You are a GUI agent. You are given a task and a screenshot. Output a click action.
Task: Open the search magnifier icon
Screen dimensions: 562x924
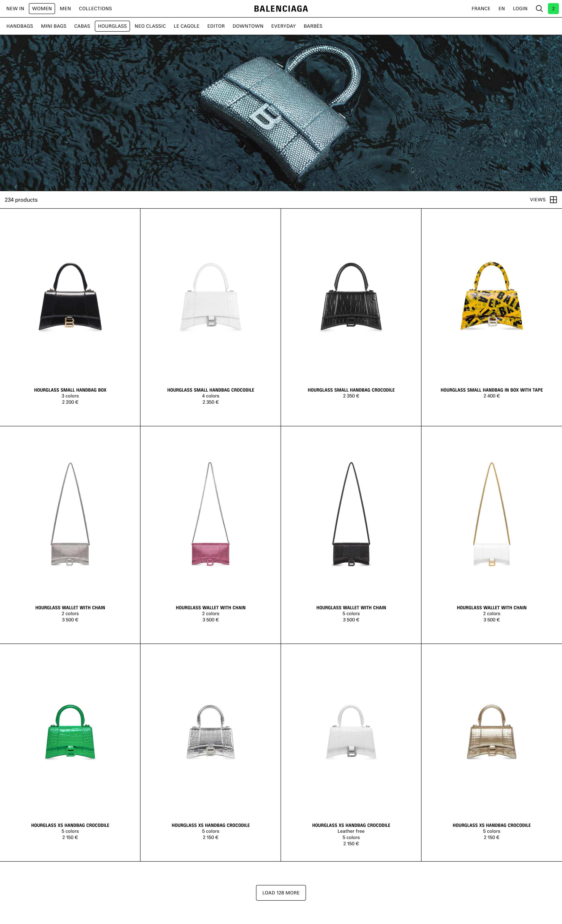click(x=539, y=9)
